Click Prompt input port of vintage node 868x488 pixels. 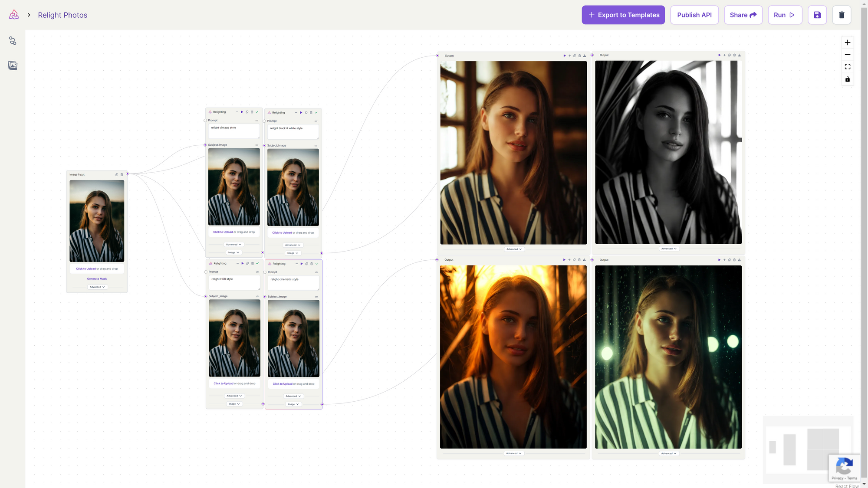tap(205, 121)
